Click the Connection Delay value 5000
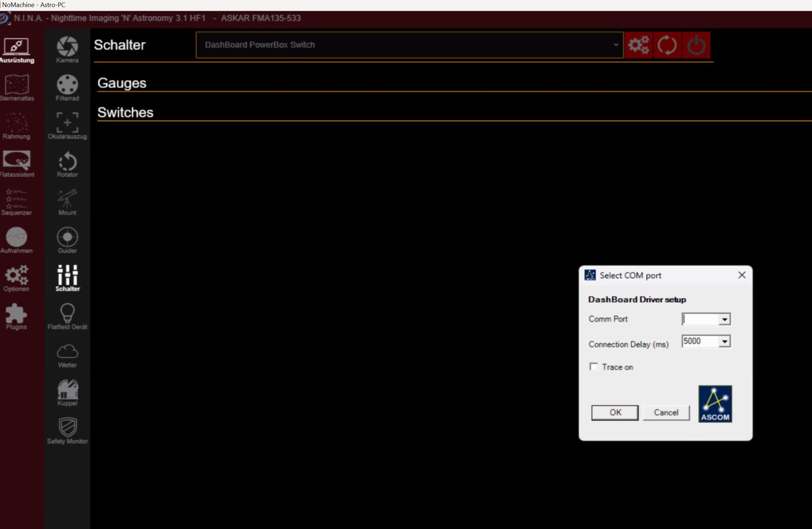Image resolution: width=812 pixels, height=529 pixels. point(692,341)
